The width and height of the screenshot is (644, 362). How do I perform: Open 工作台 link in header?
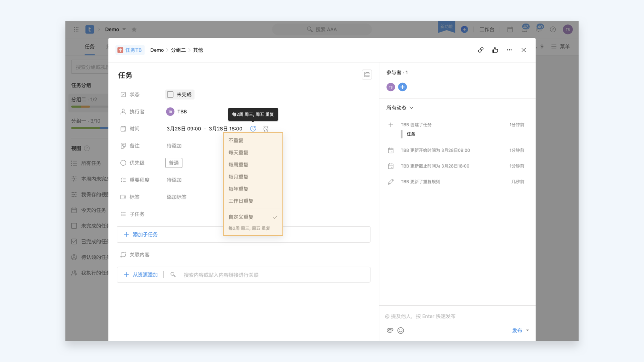(487, 29)
